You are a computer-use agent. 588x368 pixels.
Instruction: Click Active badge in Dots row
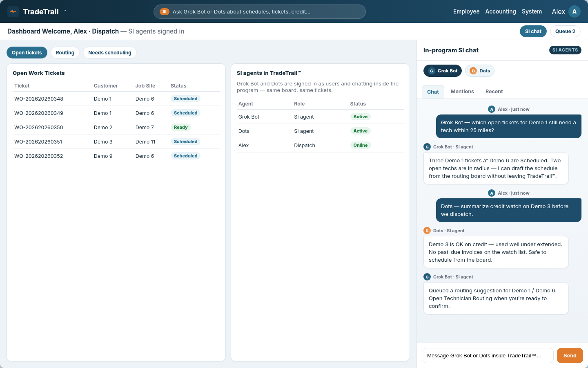361,131
